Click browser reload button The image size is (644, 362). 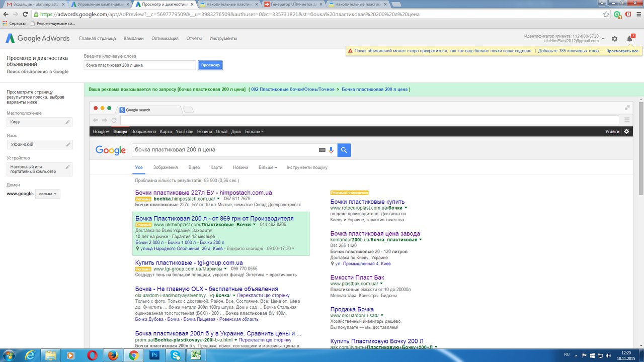click(x=26, y=14)
